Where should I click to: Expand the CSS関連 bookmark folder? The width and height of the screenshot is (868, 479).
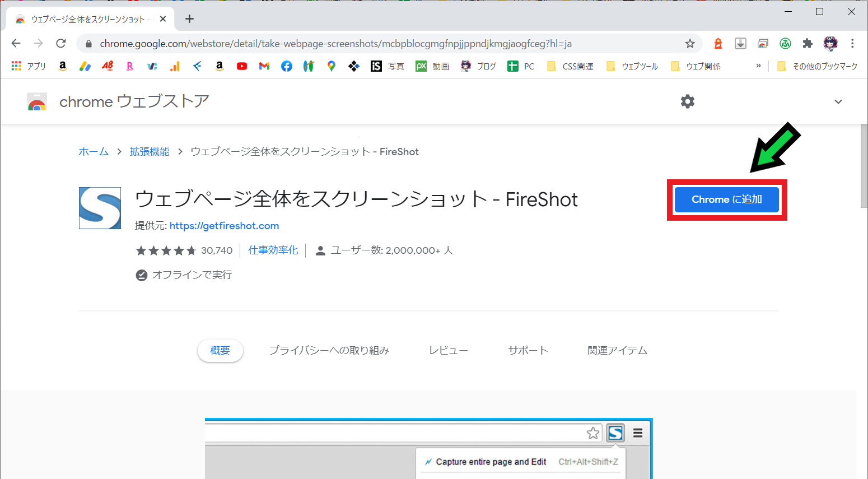click(570, 66)
